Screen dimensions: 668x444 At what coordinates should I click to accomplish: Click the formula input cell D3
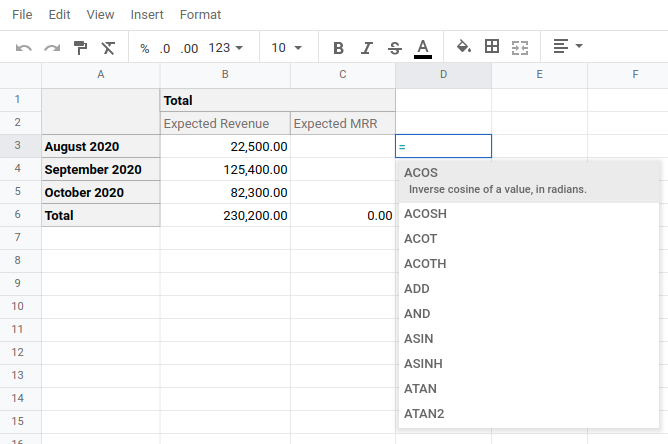tap(443, 146)
